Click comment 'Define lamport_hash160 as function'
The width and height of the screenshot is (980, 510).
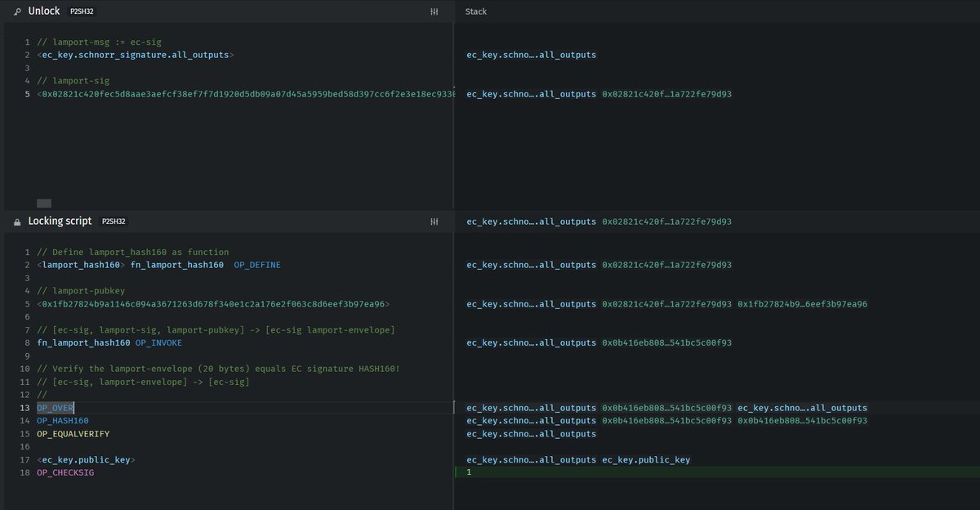(133, 252)
